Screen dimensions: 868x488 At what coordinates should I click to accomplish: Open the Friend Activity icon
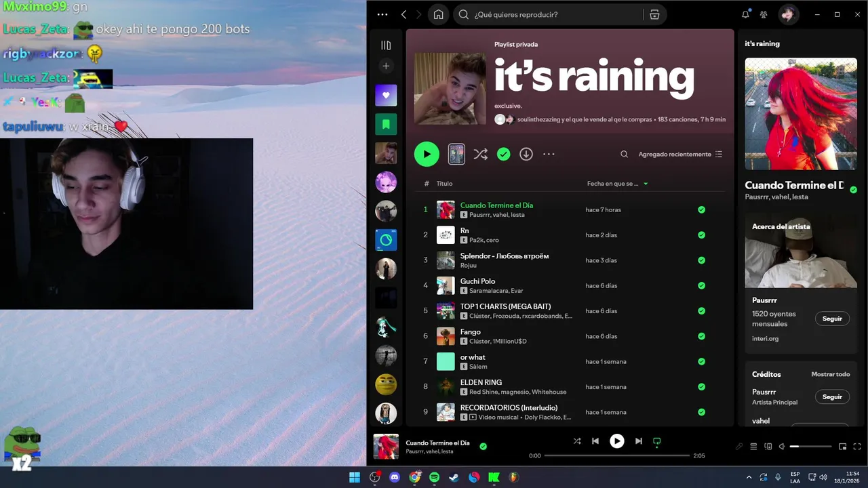click(764, 14)
